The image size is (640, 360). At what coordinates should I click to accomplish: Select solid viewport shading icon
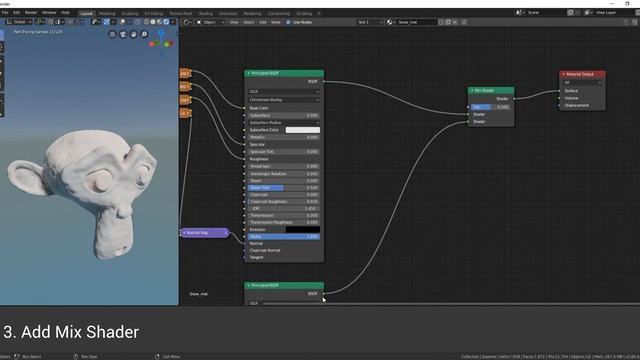153,22
